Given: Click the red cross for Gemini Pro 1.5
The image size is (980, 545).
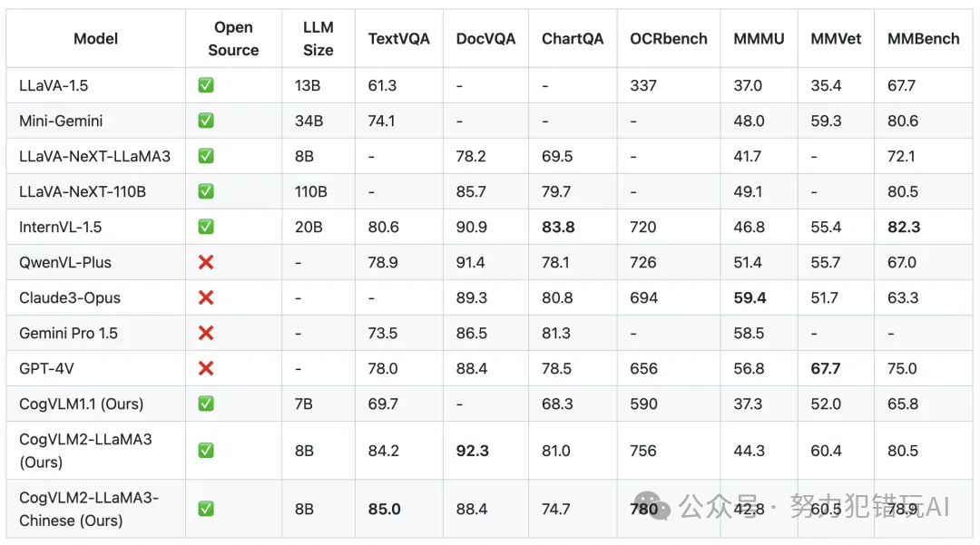Looking at the screenshot, I should 206,334.
